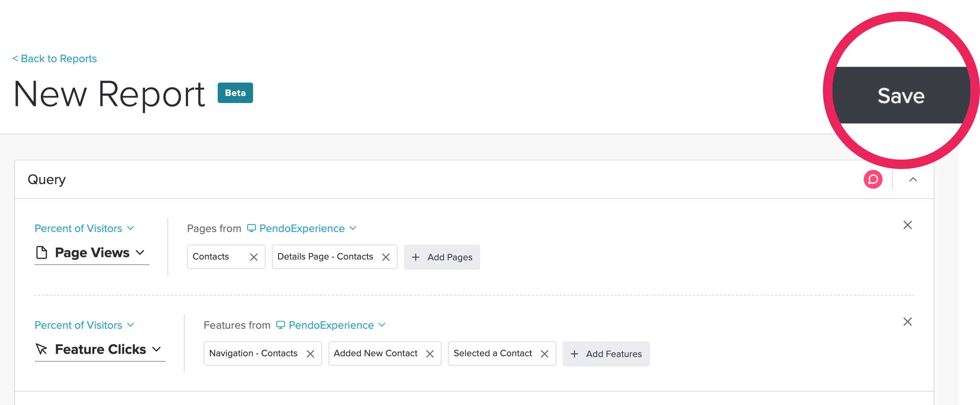Click the monitor icon beside Pages from PendoExperience
The height and width of the screenshot is (405, 980).
point(251,228)
